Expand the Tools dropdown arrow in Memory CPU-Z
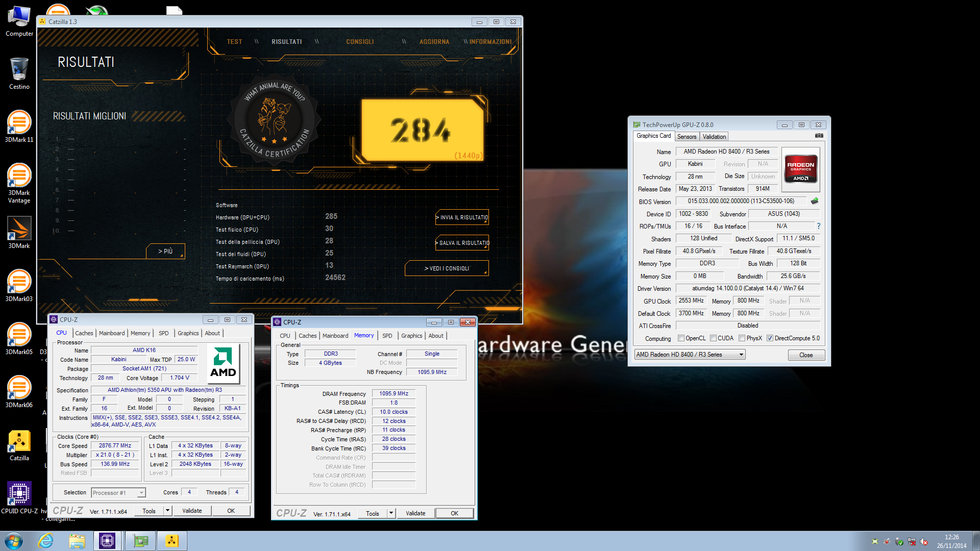 point(391,513)
